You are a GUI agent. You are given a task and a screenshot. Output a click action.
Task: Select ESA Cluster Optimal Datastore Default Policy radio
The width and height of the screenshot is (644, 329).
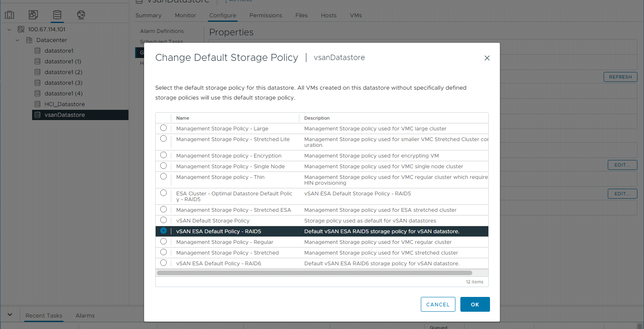click(x=163, y=193)
